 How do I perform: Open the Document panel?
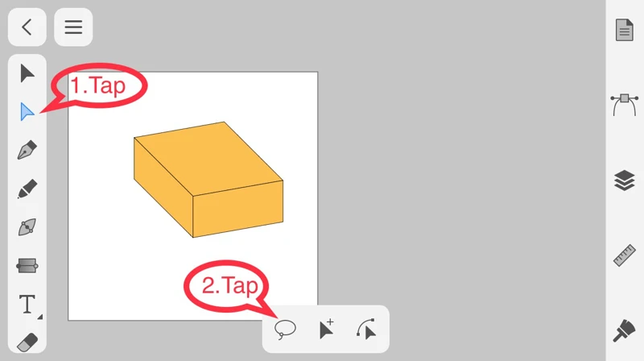pyautogui.click(x=625, y=30)
